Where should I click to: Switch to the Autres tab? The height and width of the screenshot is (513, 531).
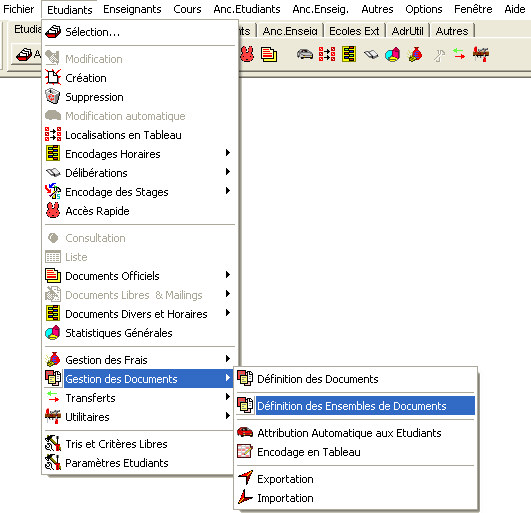(452, 31)
